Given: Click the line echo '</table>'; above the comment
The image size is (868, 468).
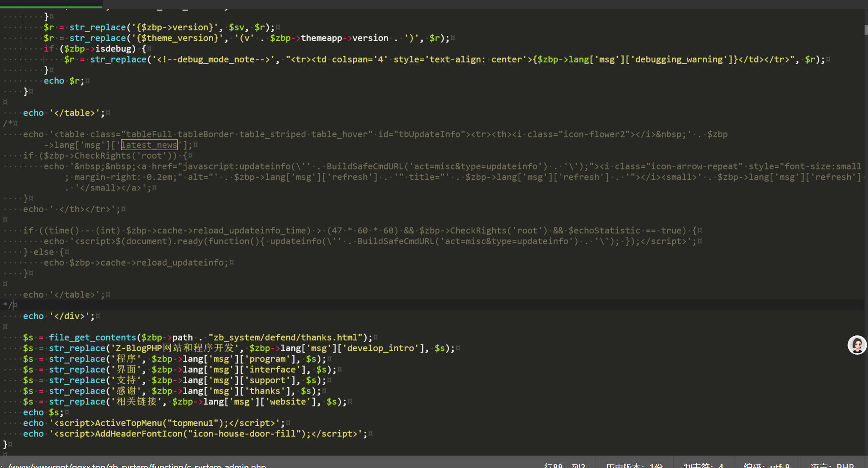Looking at the screenshot, I should click(64, 113).
